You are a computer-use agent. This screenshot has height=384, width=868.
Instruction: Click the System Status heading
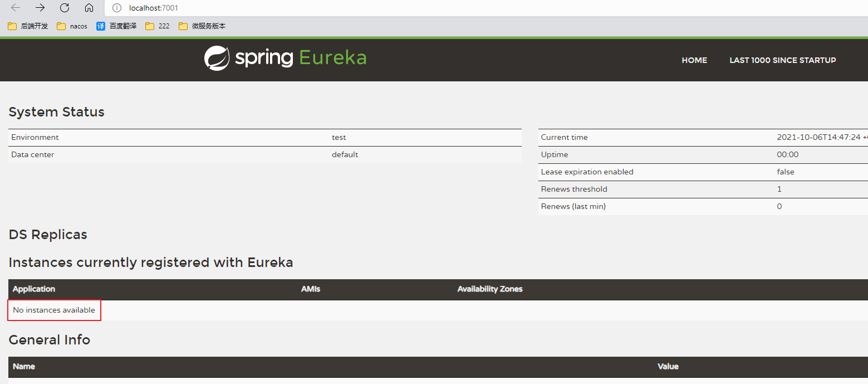[x=57, y=111]
